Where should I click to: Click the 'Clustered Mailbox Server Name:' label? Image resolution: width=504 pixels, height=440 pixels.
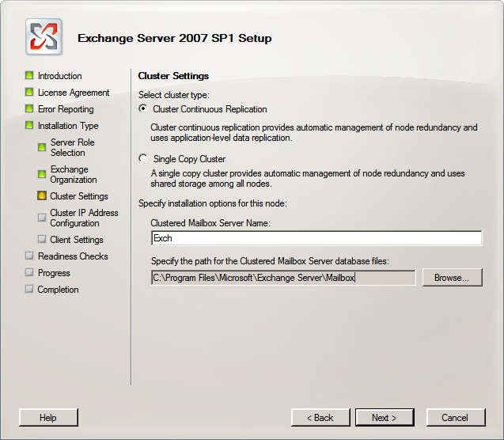tap(210, 223)
